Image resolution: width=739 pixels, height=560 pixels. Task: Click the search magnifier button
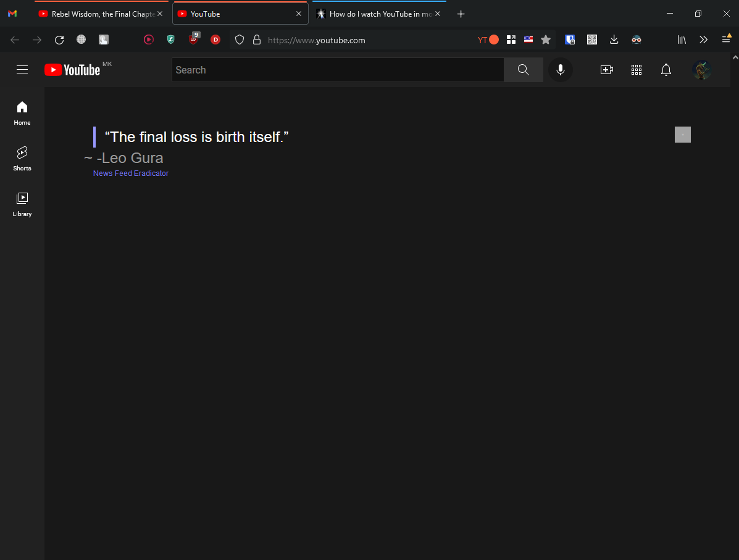(523, 70)
